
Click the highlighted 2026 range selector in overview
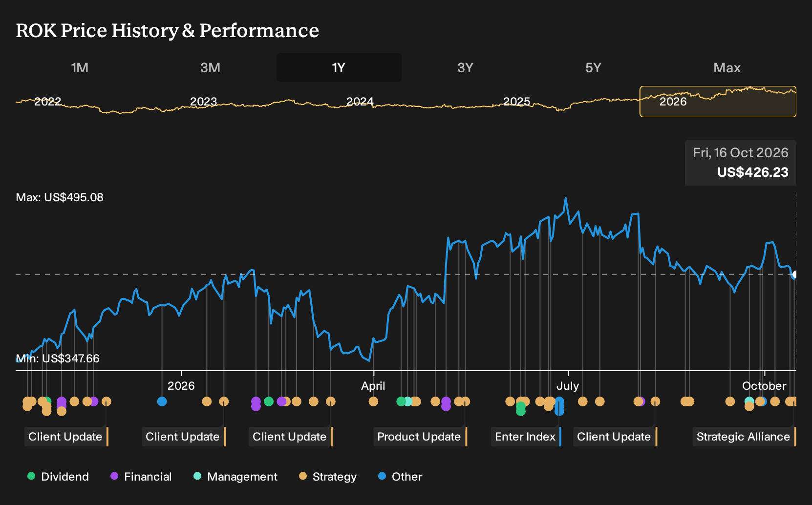(718, 102)
